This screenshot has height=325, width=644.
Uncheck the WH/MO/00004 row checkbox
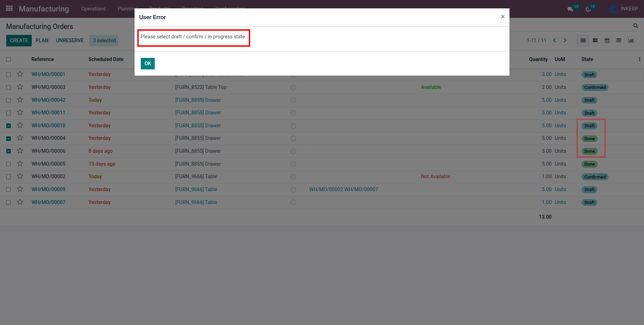(x=9, y=138)
